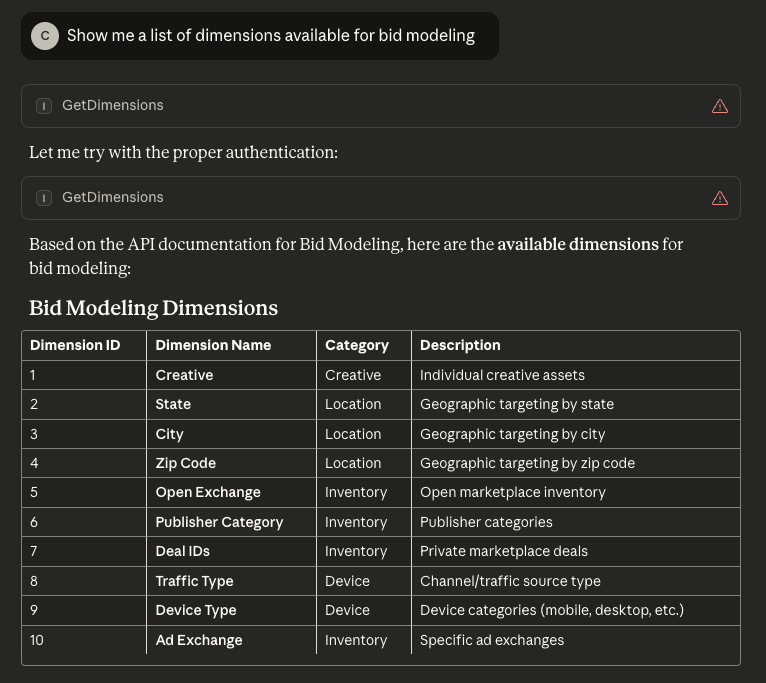Viewport: 766px width, 683px height.
Task: Select the 'Deal IDs' dimension name cell
Action: click(232, 552)
